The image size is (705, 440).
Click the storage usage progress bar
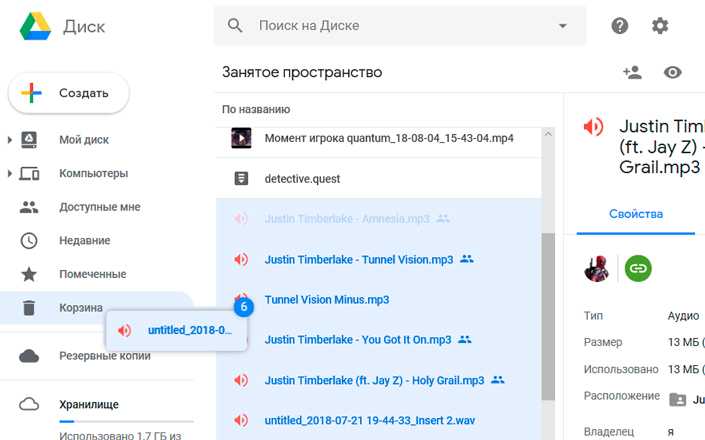tap(126, 422)
